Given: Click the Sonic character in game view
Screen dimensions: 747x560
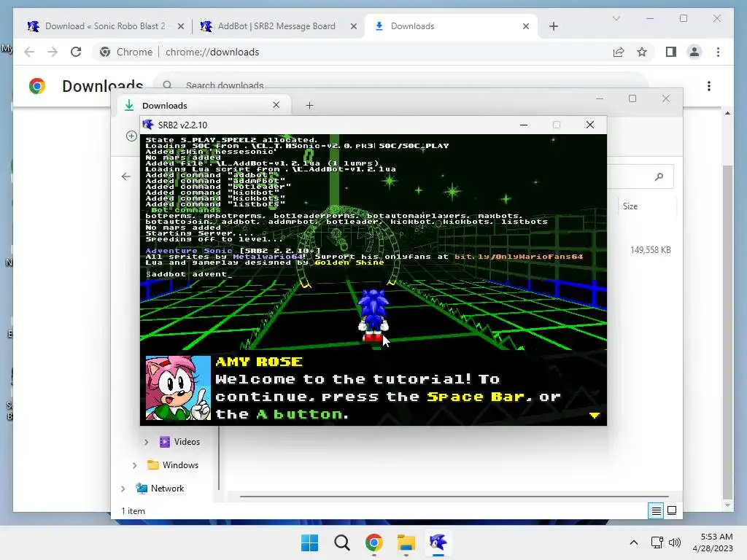Looking at the screenshot, I should coord(373,315).
